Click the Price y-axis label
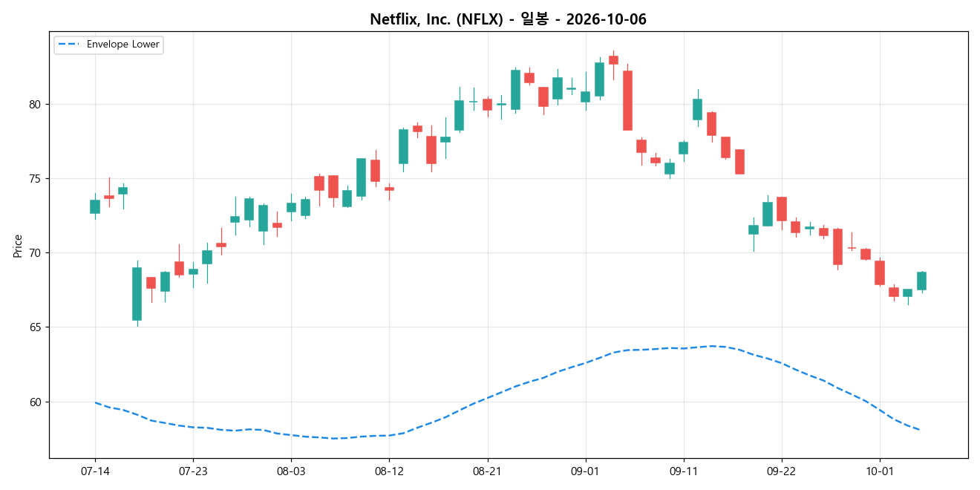The image size is (980, 490). pyautogui.click(x=18, y=245)
